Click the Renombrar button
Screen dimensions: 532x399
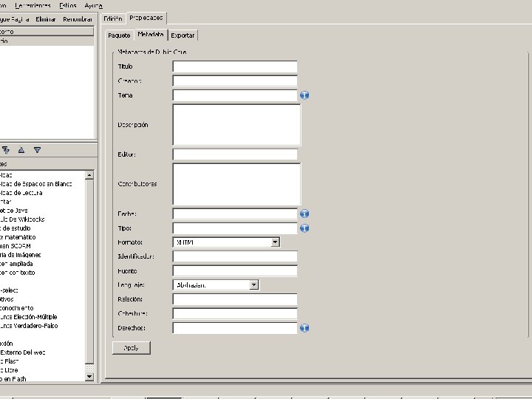(x=78, y=19)
